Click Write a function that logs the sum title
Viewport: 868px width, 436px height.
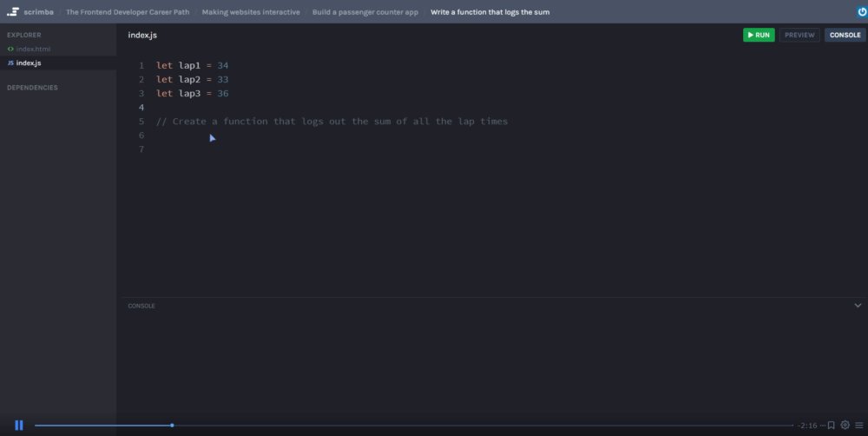490,11
